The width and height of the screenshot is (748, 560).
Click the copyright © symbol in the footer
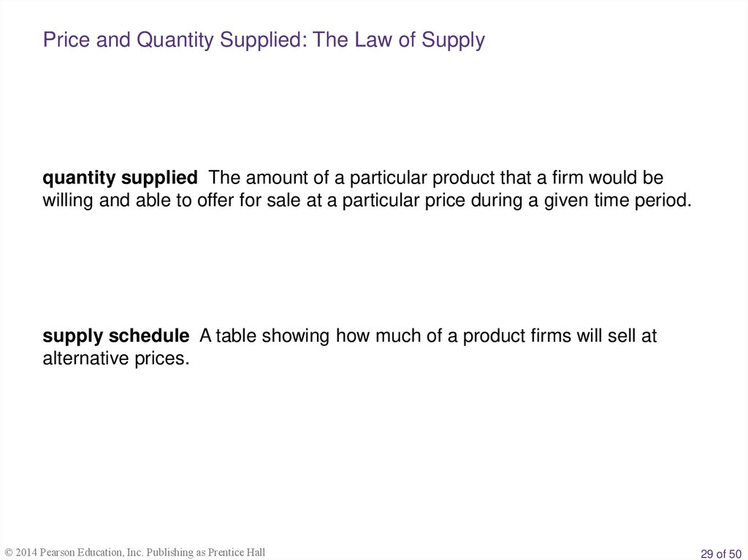[9, 553]
